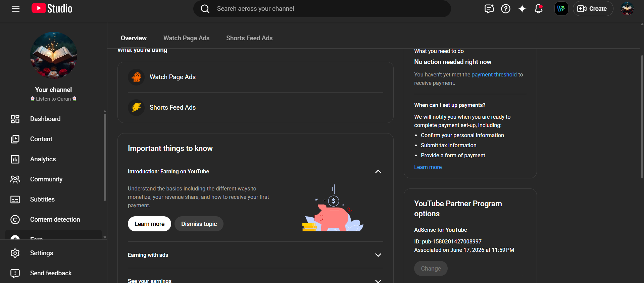Select the Shorts Feed Ads card row

255,108
